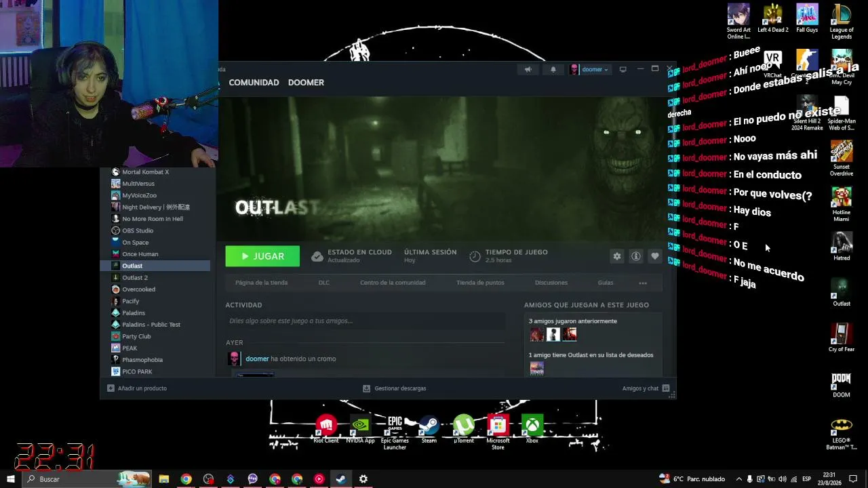Open the Discusiones tab
The width and height of the screenshot is (868, 488).
coord(551,283)
